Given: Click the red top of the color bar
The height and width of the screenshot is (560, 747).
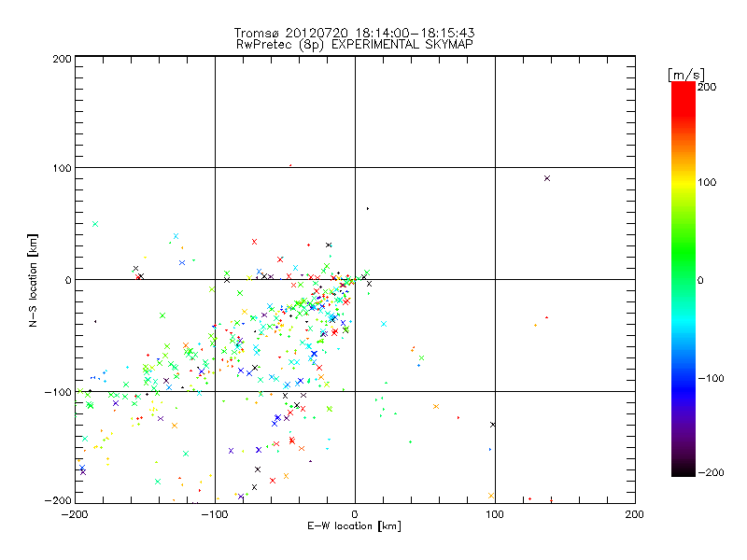Looking at the screenshot, I should click(x=684, y=87).
